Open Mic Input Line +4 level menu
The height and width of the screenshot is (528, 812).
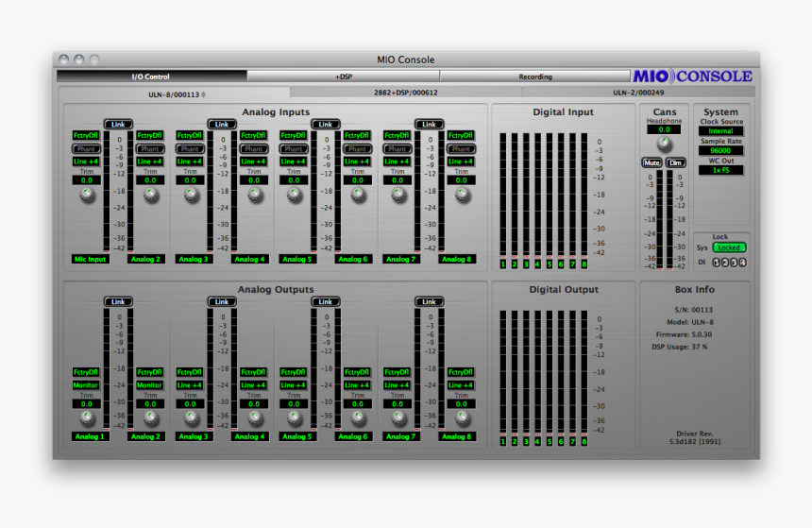pyautogui.click(x=86, y=162)
